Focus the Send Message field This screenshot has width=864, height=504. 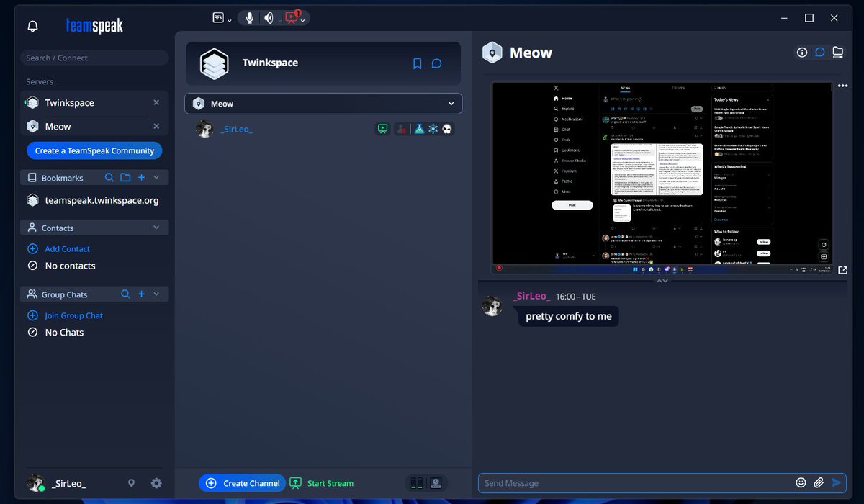(x=636, y=483)
